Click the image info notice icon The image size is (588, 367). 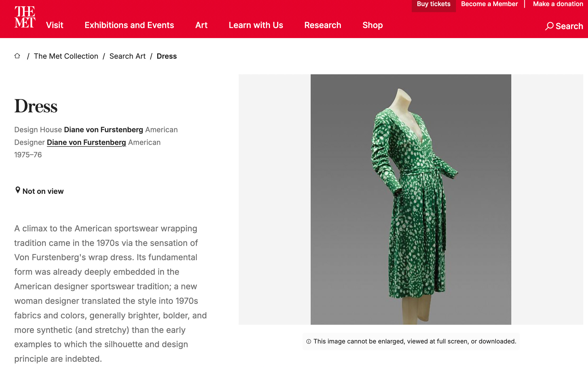tap(308, 341)
